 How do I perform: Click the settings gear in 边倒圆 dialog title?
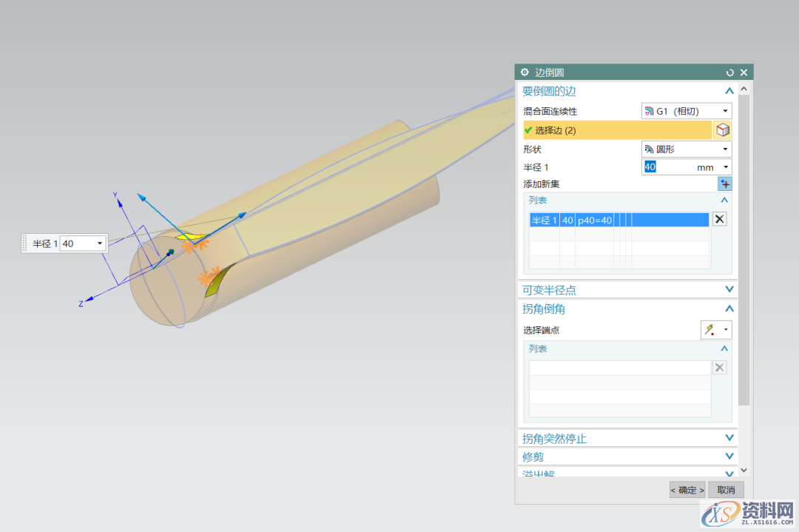pos(525,73)
